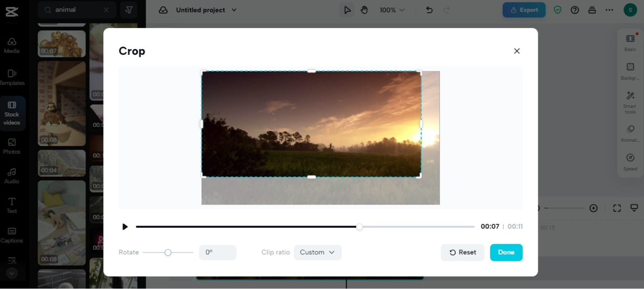Click the playback progress slider handle
This screenshot has width=644, height=289.
coord(359,227)
